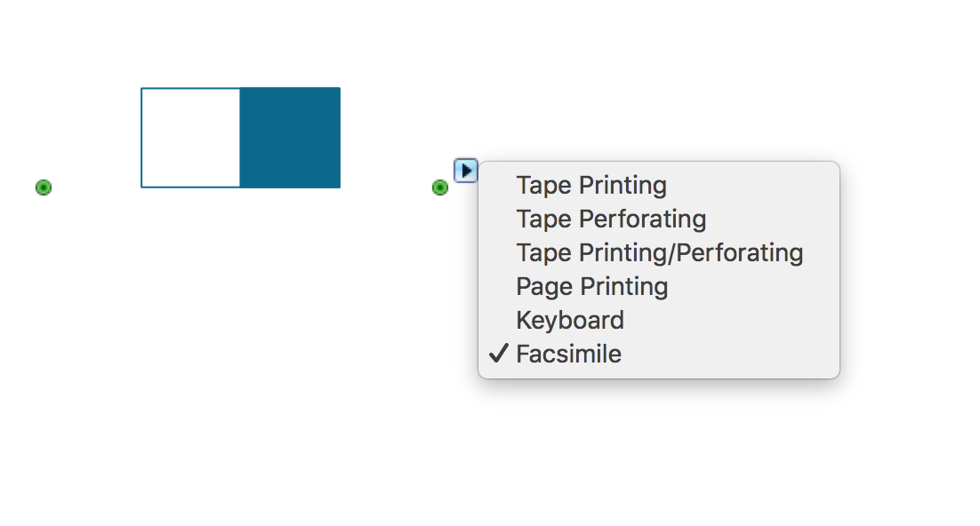The width and height of the screenshot is (980, 526).
Task: Pick the Keyboard entry in popup list
Action: 570,321
